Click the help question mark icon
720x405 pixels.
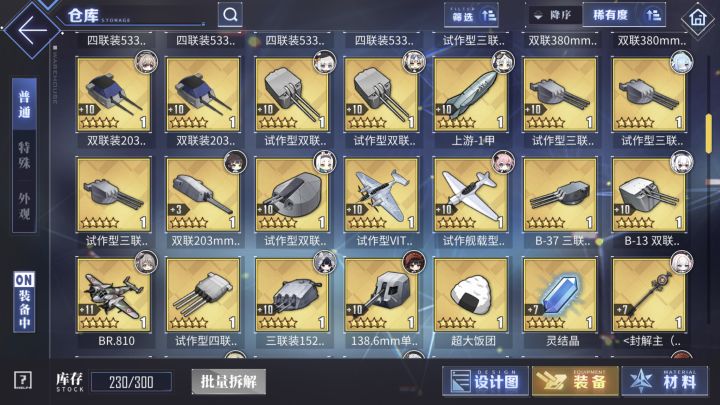pyautogui.click(x=22, y=381)
